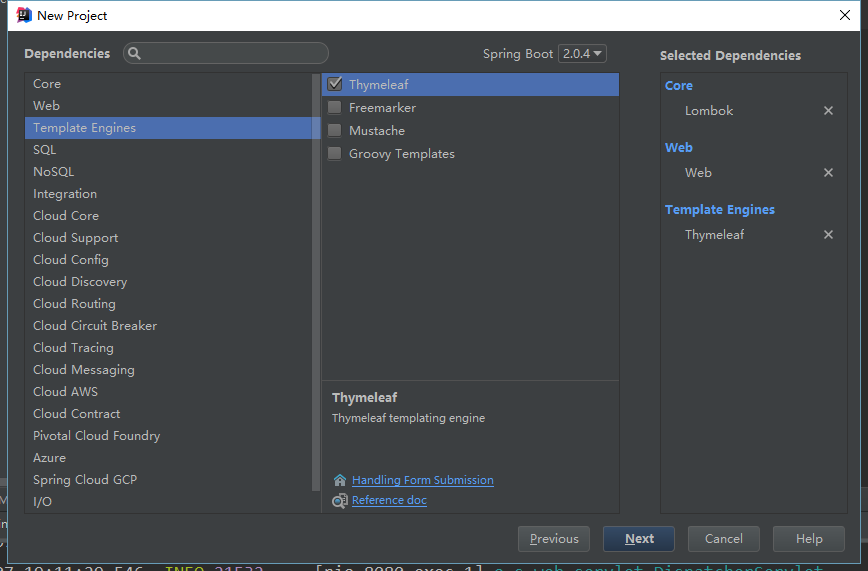Click the IntelliJ logo in title bar
The width and height of the screenshot is (868, 571).
(x=24, y=16)
